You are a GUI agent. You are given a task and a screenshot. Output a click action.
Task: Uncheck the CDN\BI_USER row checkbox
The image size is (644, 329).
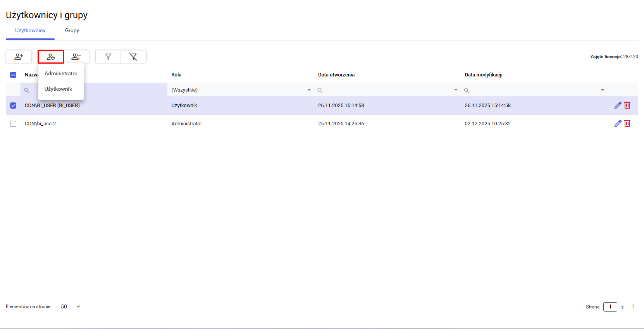[13, 106]
